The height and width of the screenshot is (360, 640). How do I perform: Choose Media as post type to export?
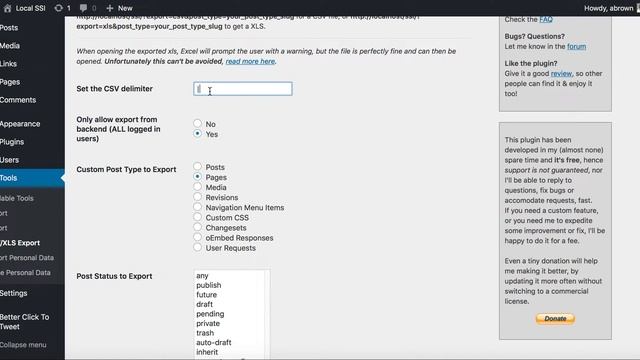[x=198, y=187]
